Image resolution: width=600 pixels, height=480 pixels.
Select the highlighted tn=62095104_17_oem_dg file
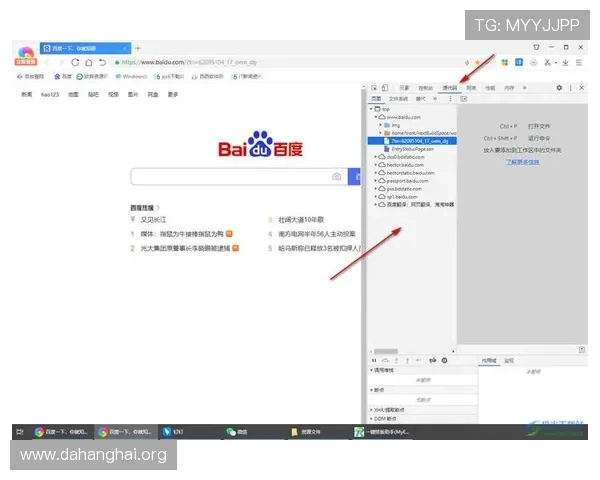[412, 141]
